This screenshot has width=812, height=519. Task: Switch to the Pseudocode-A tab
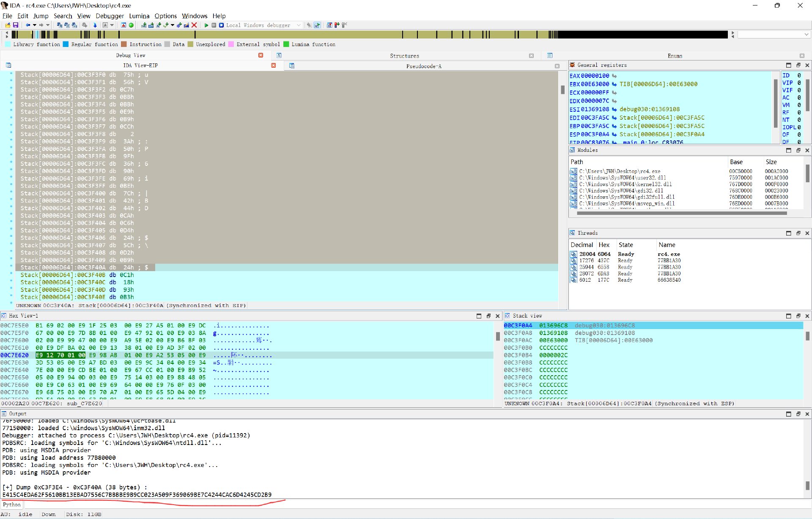click(424, 66)
